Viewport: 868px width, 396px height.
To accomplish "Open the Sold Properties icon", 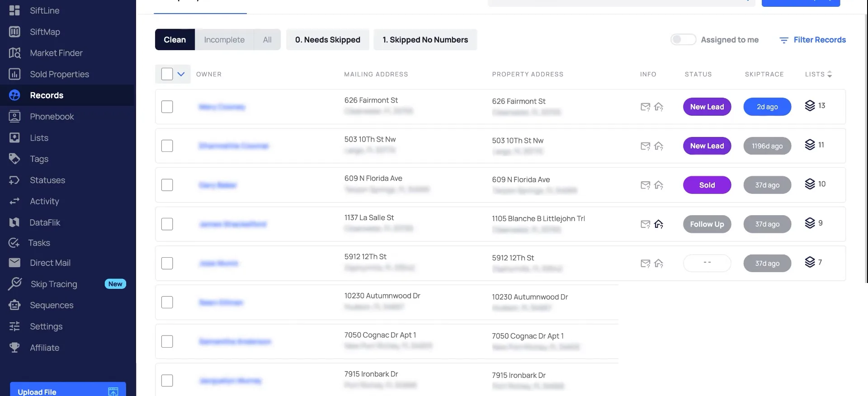I will [14, 74].
